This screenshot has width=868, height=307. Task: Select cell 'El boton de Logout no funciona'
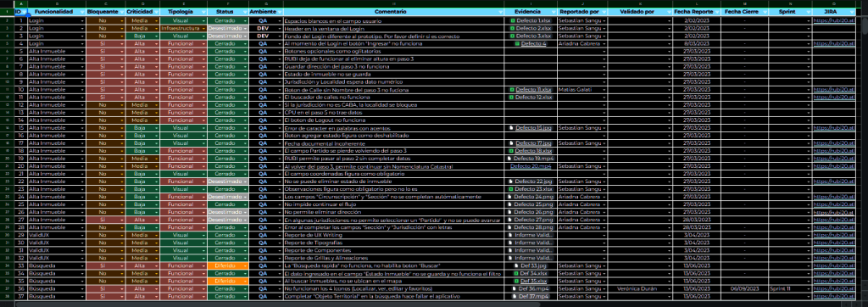tap(393, 120)
